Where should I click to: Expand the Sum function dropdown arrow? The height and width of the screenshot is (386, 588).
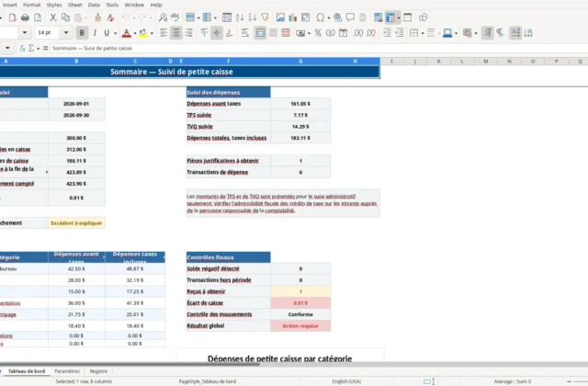pos(39,48)
